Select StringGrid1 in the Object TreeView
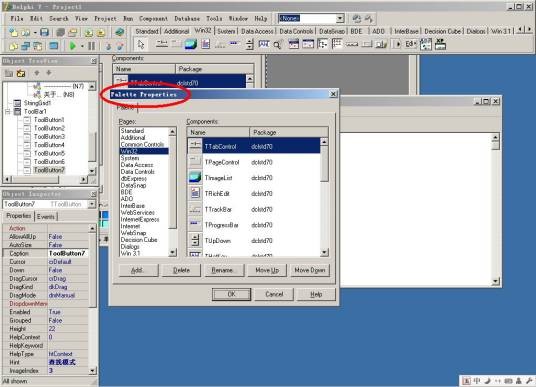The height and width of the screenshot is (387, 536). pyautogui.click(x=37, y=103)
